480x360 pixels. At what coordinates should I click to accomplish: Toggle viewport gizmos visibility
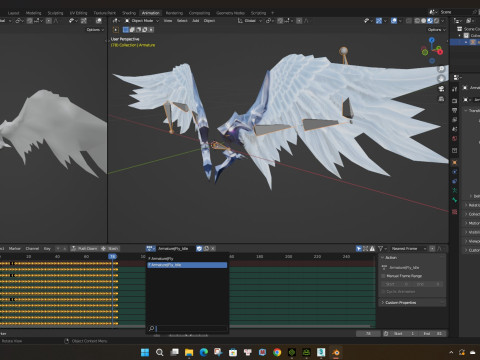coord(379,21)
